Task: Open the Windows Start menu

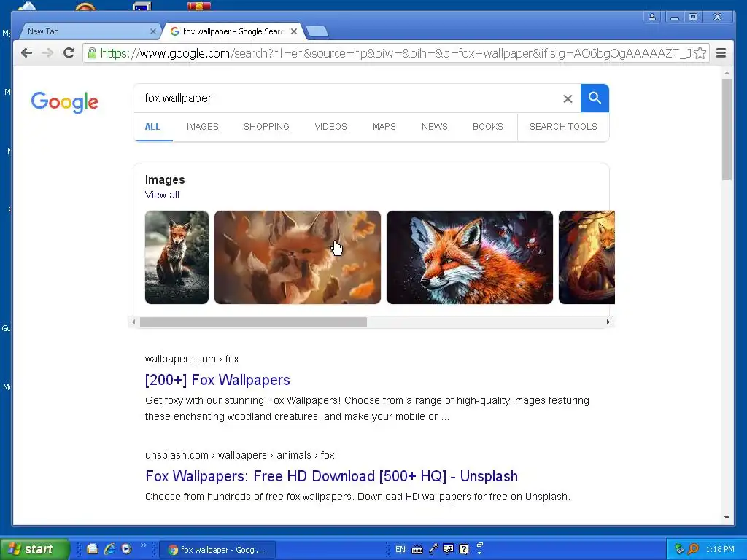Action: coord(35,549)
